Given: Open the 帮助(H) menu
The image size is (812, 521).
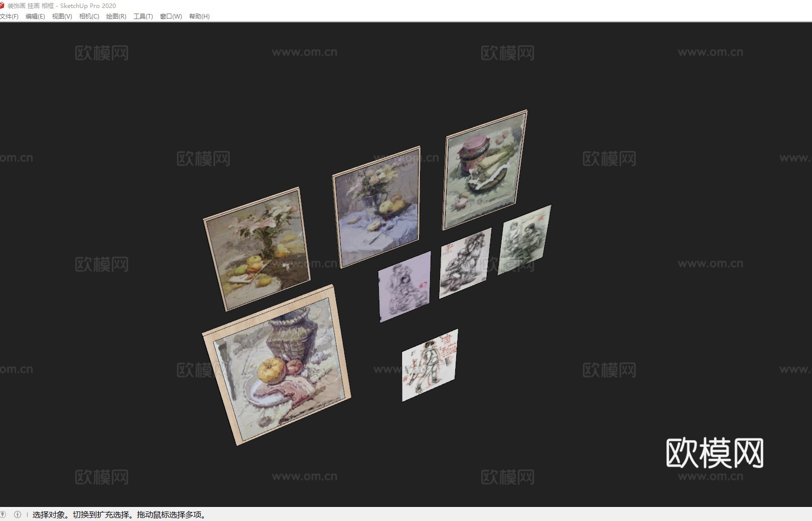Looking at the screenshot, I should [x=199, y=17].
